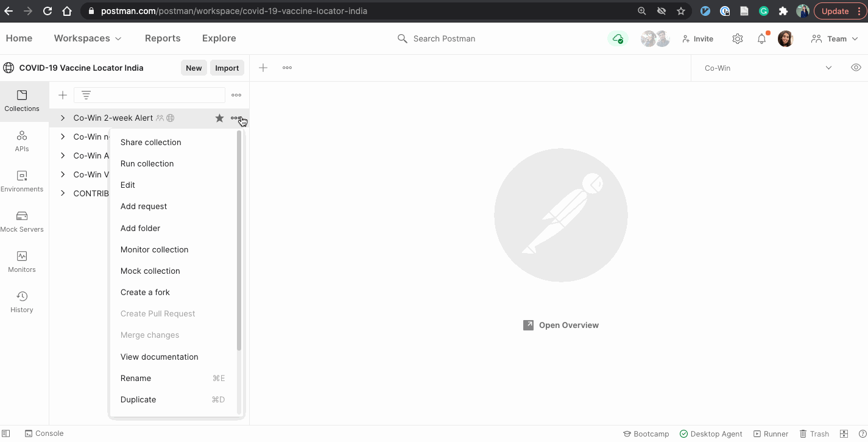
Task: Open a new request tab with plus icon
Action: point(263,68)
